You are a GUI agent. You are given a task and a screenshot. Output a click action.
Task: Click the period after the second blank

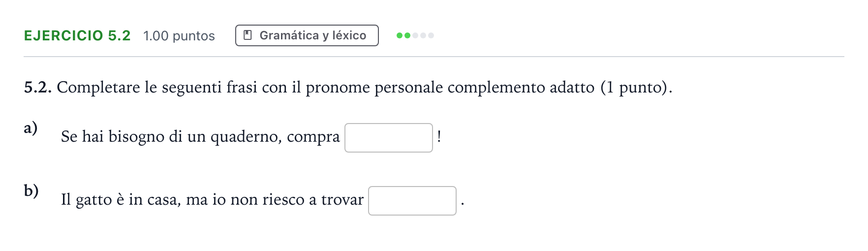[x=463, y=203]
